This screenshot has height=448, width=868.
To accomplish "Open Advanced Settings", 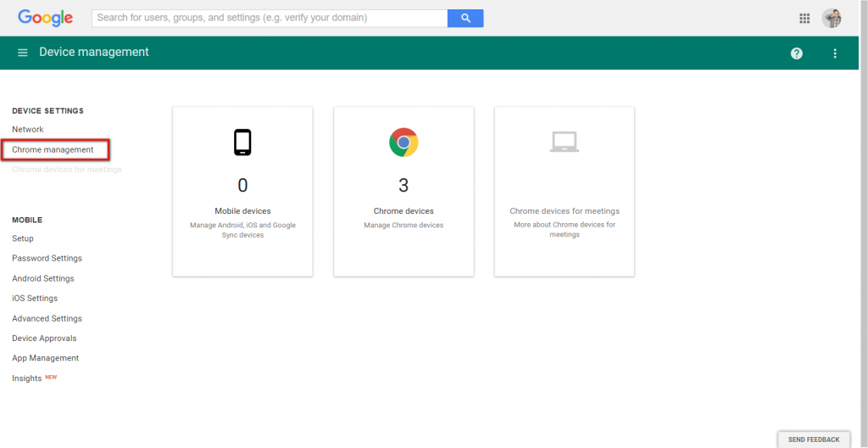I will pos(47,318).
